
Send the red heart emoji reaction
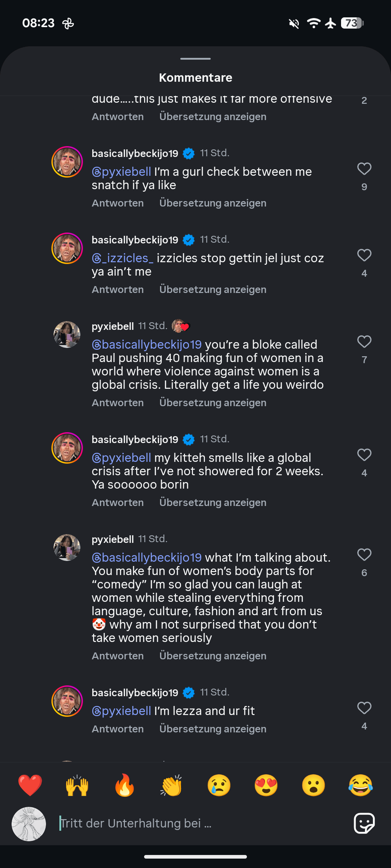coord(30,786)
